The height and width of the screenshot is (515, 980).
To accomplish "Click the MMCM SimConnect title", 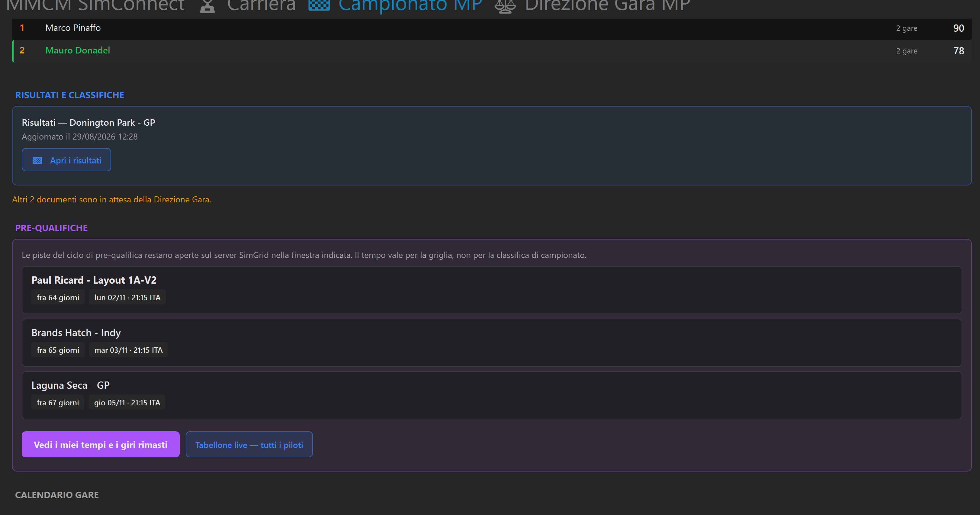I will click(95, 5).
